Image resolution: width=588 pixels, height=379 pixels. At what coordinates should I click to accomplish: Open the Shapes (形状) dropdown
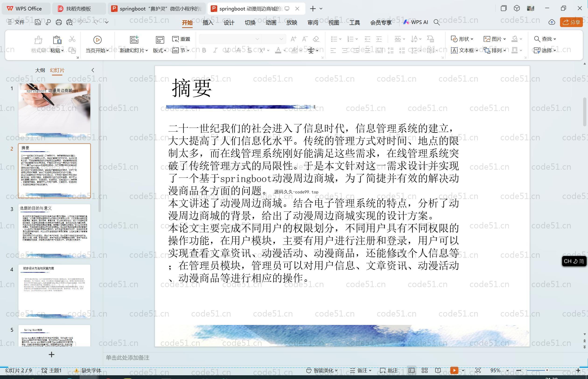462,39
